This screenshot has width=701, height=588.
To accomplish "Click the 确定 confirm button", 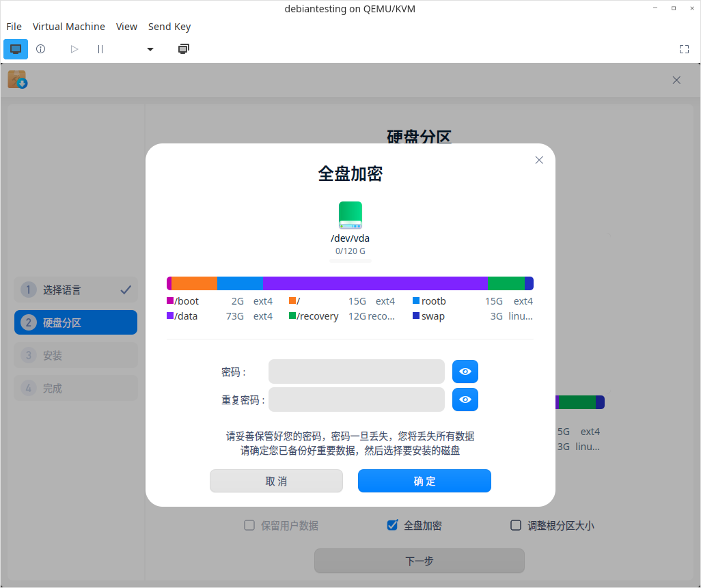I will [424, 481].
